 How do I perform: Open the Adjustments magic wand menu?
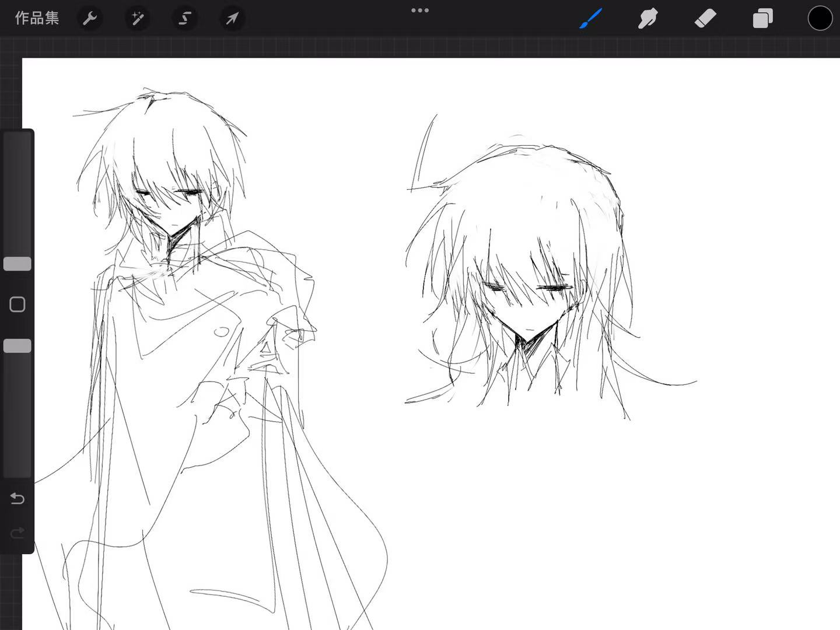pos(137,19)
